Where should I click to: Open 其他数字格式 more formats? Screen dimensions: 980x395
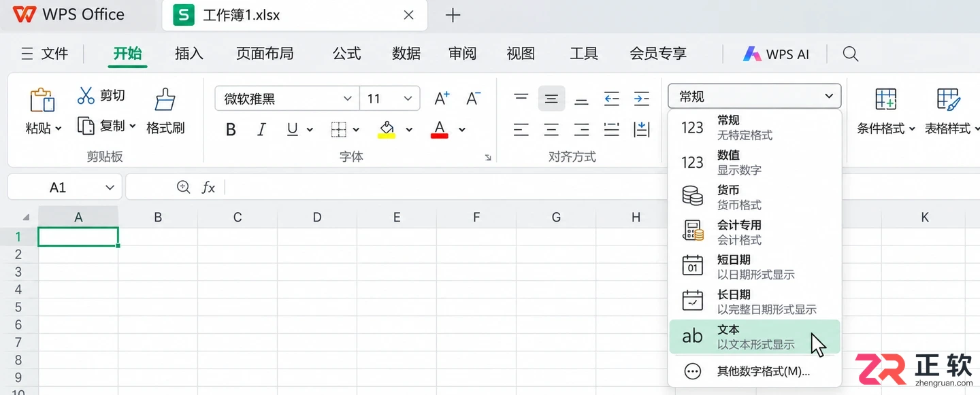[755, 371]
